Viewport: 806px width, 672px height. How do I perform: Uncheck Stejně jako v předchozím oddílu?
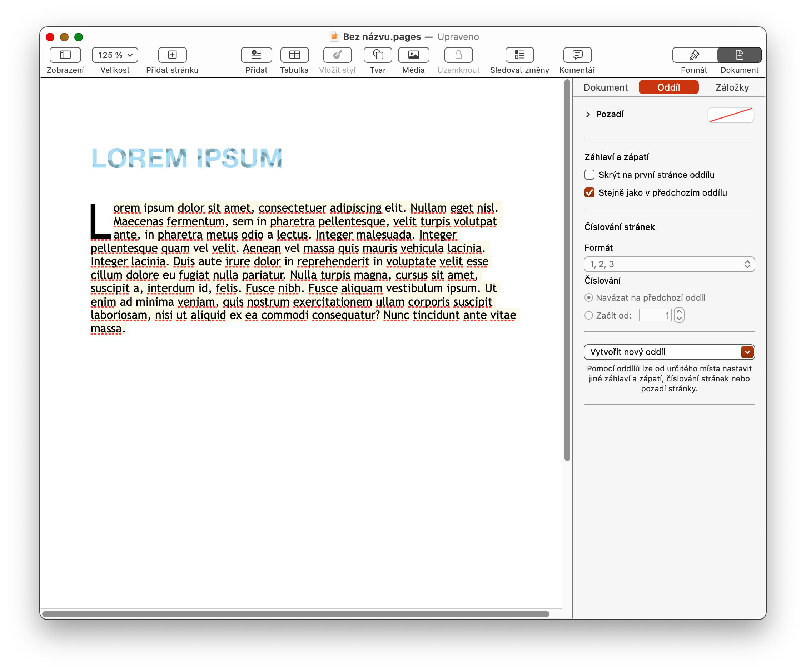click(x=589, y=192)
